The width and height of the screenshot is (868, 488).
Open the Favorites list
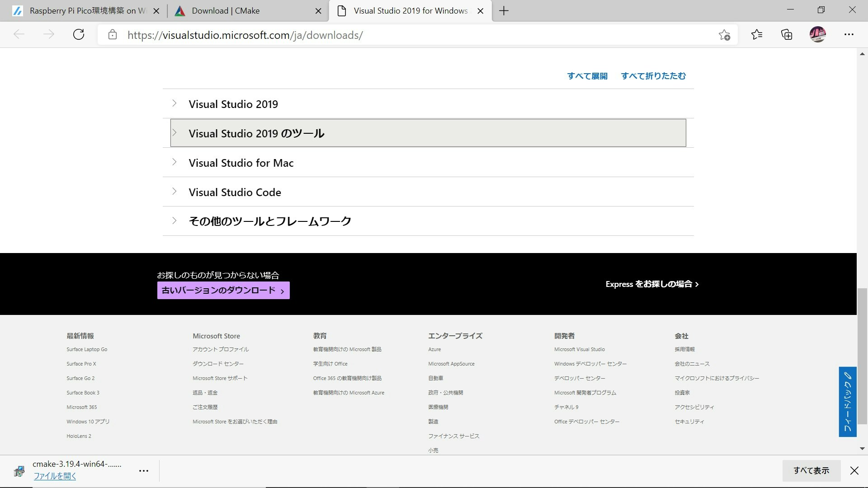[x=757, y=35]
